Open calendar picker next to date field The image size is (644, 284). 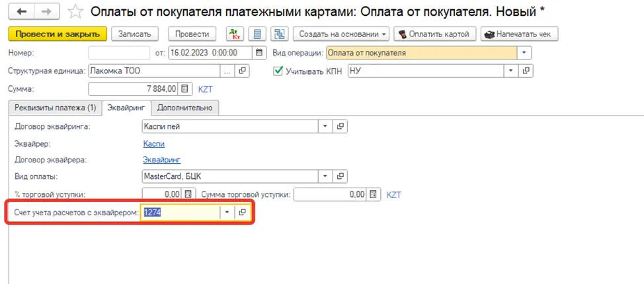pos(259,53)
